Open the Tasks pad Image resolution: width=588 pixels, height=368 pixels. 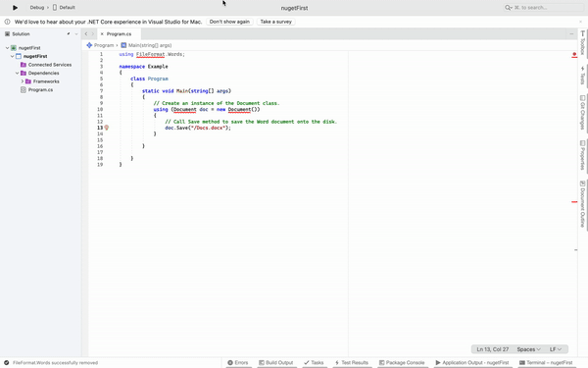[x=314, y=363]
